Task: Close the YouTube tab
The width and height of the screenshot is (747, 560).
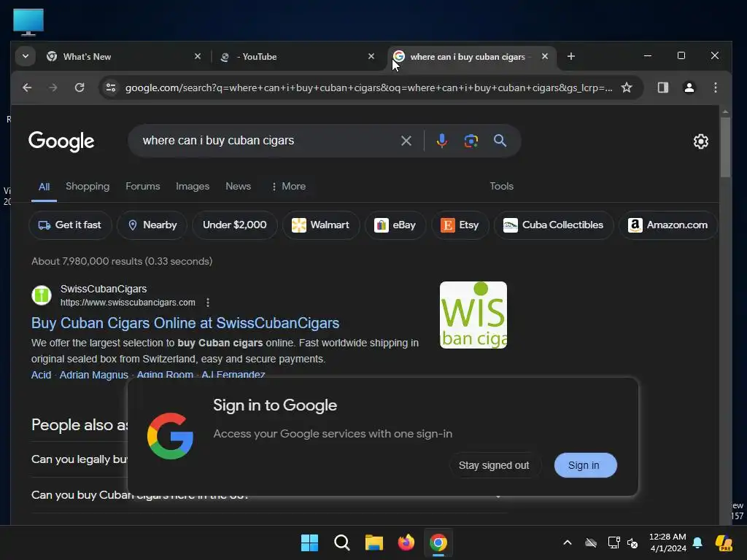Action: click(371, 56)
